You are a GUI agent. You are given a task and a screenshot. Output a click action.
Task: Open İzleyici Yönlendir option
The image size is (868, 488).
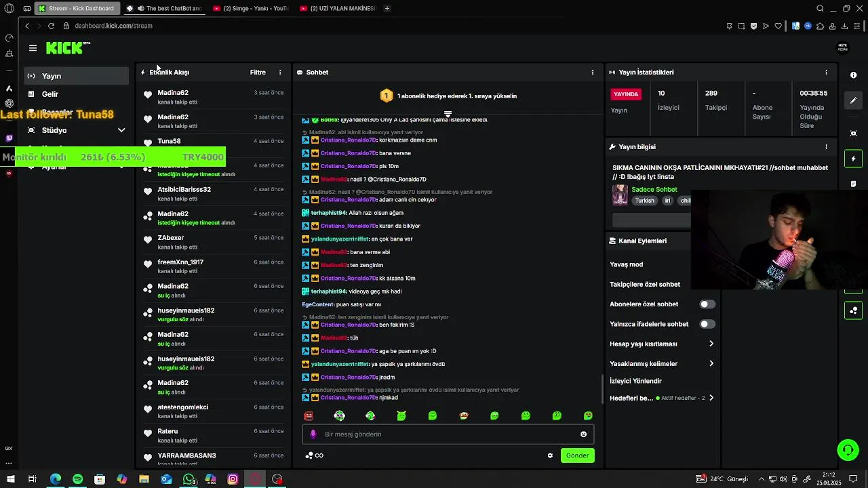click(x=635, y=381)
